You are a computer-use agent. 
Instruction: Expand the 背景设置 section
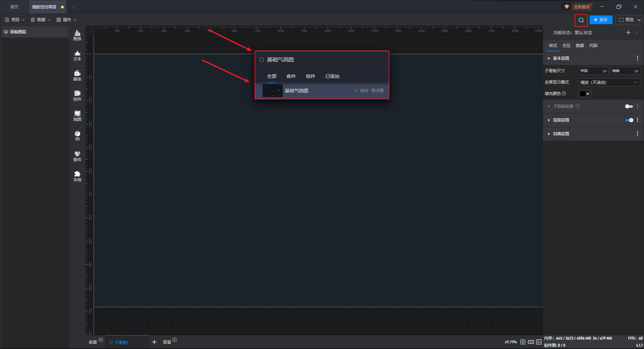(x=549, y=120)
